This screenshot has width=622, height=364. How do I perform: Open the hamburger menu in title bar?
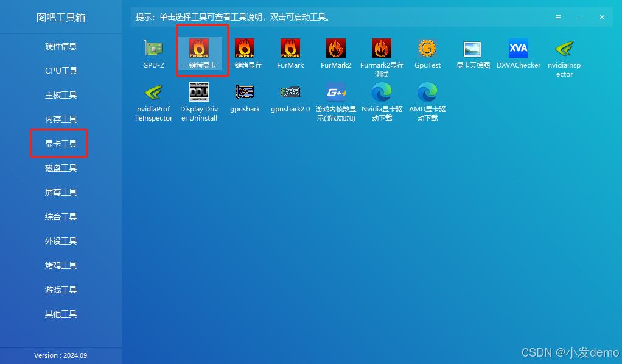(x=557, y=18)
